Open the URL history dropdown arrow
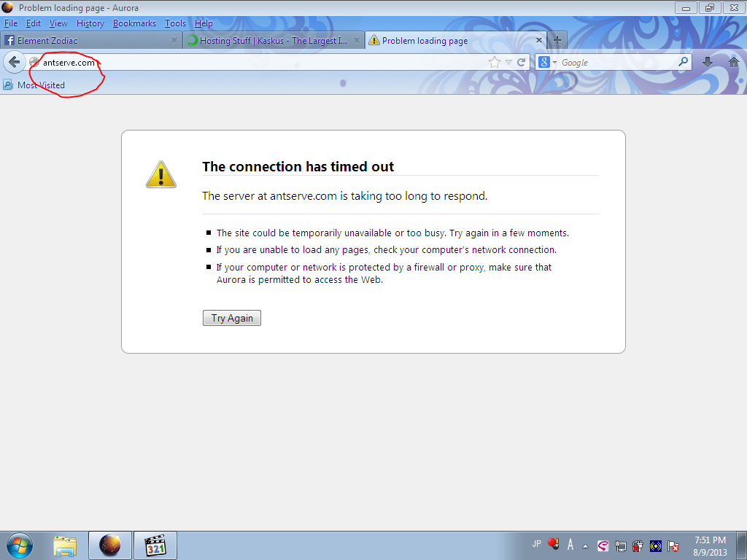The width and height of the screenshot is (747, 560). (x=508, y=63)
